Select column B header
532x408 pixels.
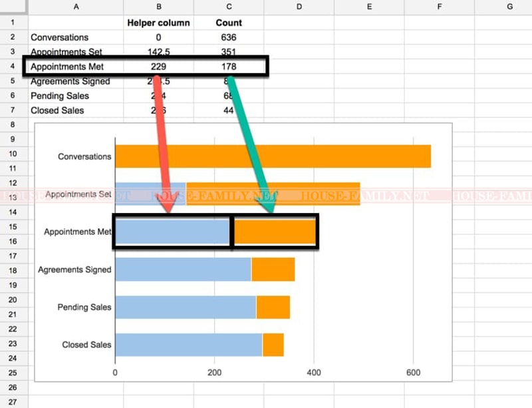point(158,7)
